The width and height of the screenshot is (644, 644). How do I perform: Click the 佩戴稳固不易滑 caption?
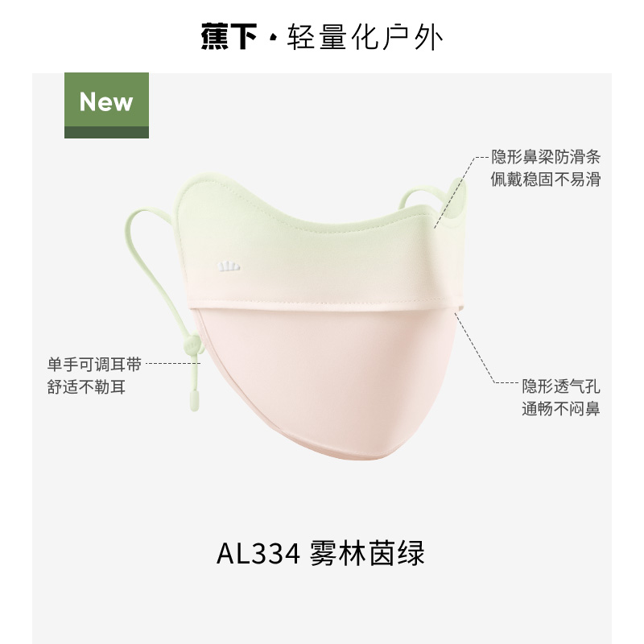(546, 179)
